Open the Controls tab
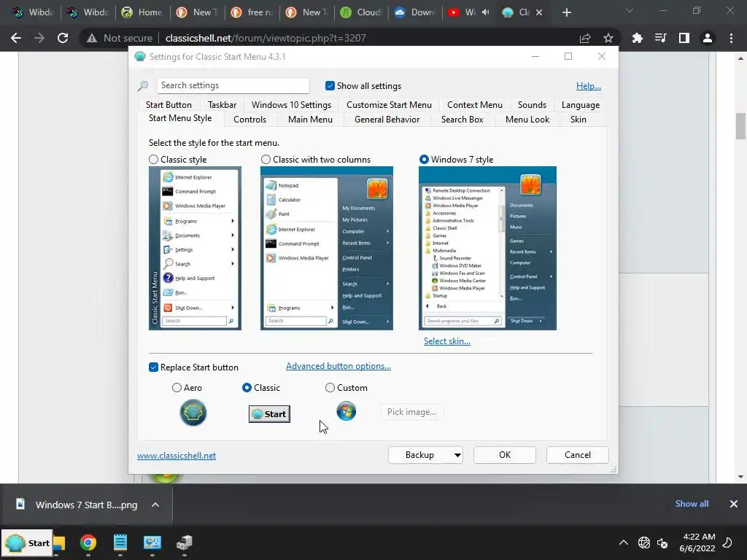This screenshot has height=560, width=747. 249,120
